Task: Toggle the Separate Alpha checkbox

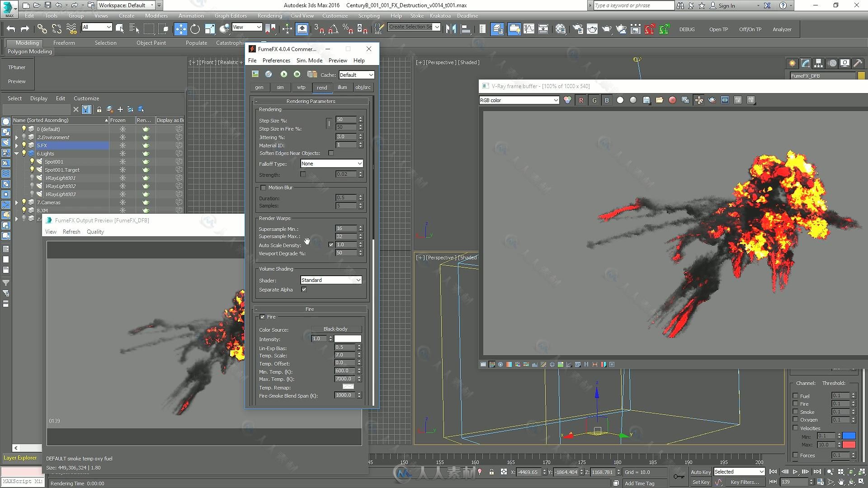Action: (304, 290)
